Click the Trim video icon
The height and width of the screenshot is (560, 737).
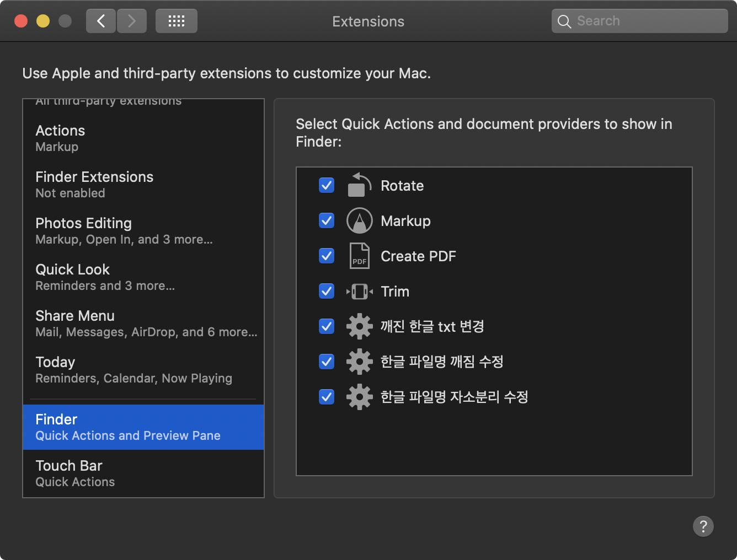click(x=359, y=292)
